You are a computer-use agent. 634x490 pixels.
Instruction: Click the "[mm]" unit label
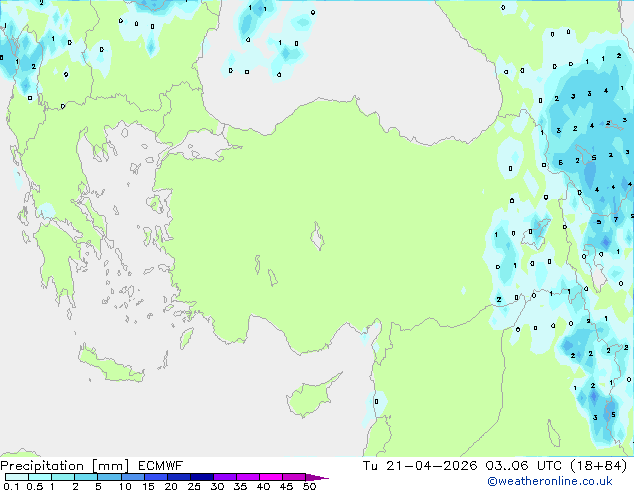point(110,466)
